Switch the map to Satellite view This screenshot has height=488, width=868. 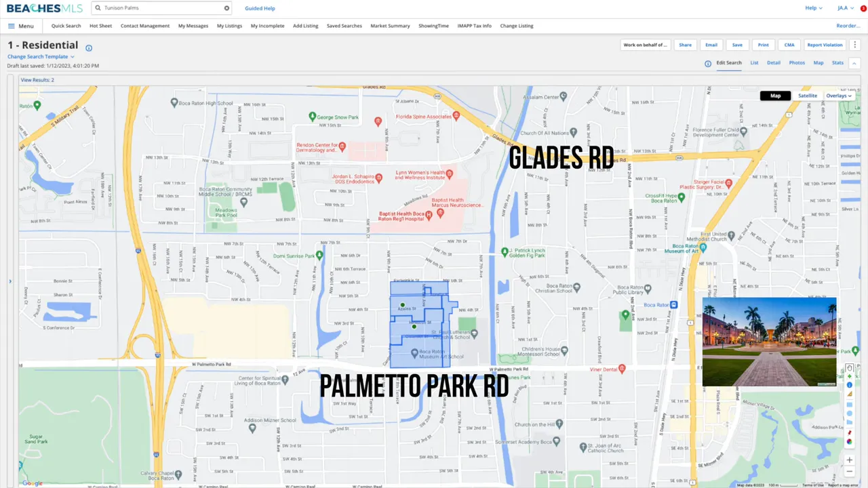(x=808, y=96)
